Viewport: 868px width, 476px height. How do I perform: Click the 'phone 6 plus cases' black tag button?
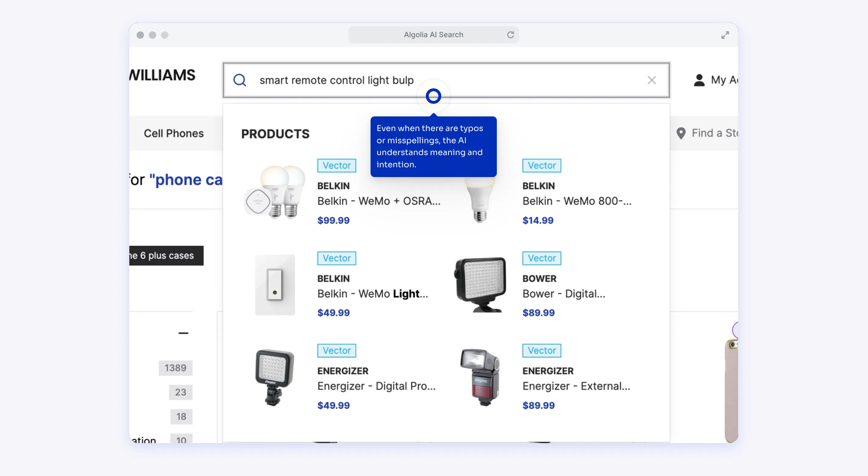(x=166, y=255)
